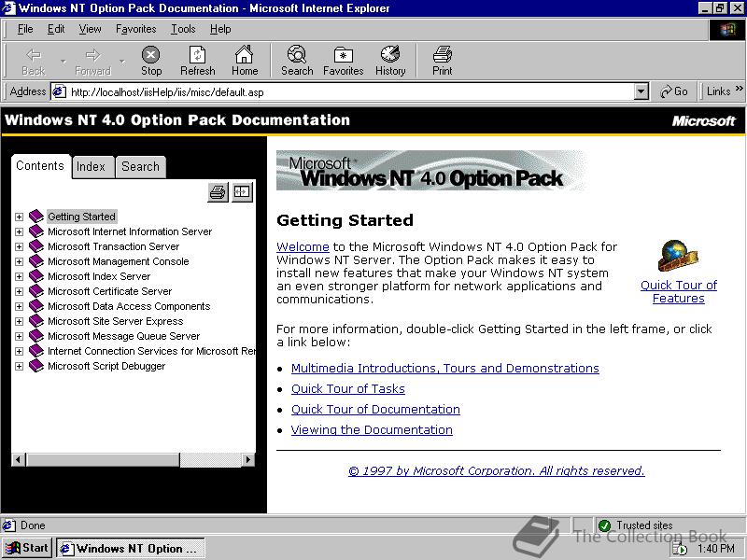Click the 1997 Microsoft copyright link
Image resolution: width=747 pixels, height=560 pixels.
coord(497,470)
